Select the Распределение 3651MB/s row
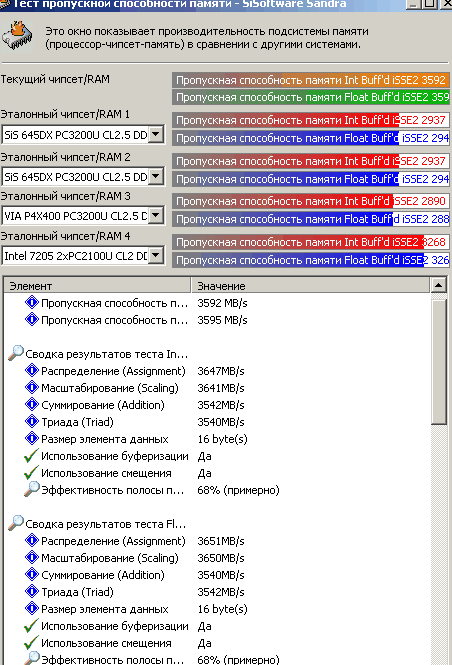452x665 pixels. (217, 541)
